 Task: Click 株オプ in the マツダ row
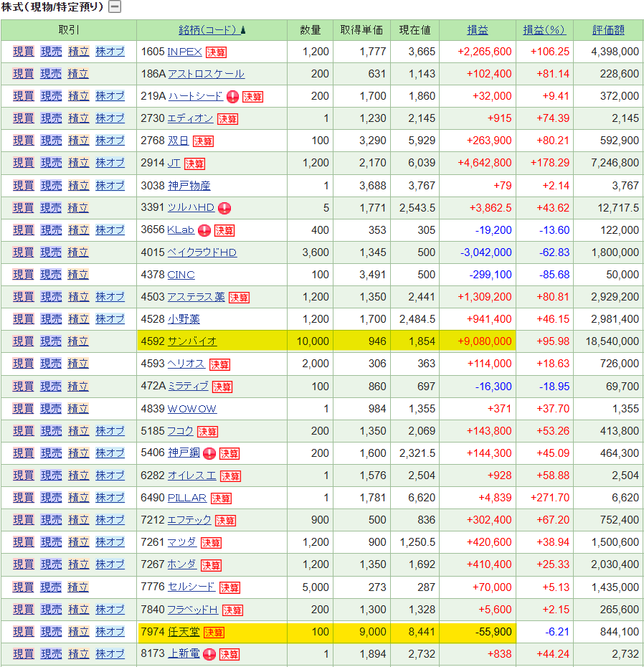click(110, 542)
